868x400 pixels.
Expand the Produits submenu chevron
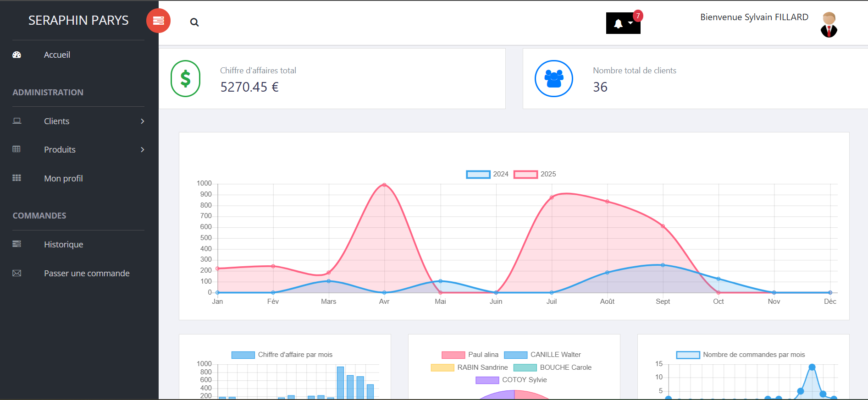(x=142, y=150)
